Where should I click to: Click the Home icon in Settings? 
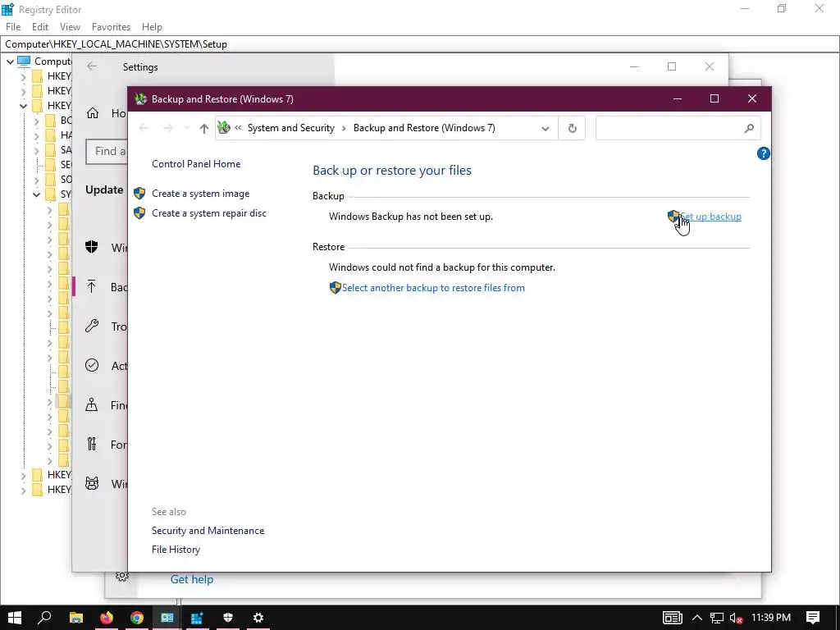pyautogui.click(x=92, y=113)
